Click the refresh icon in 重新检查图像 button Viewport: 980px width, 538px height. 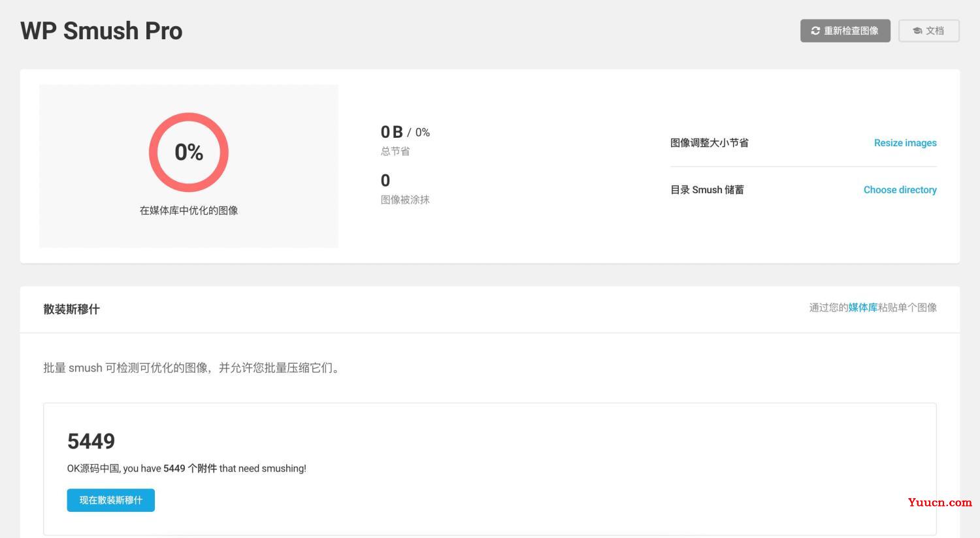815,31
